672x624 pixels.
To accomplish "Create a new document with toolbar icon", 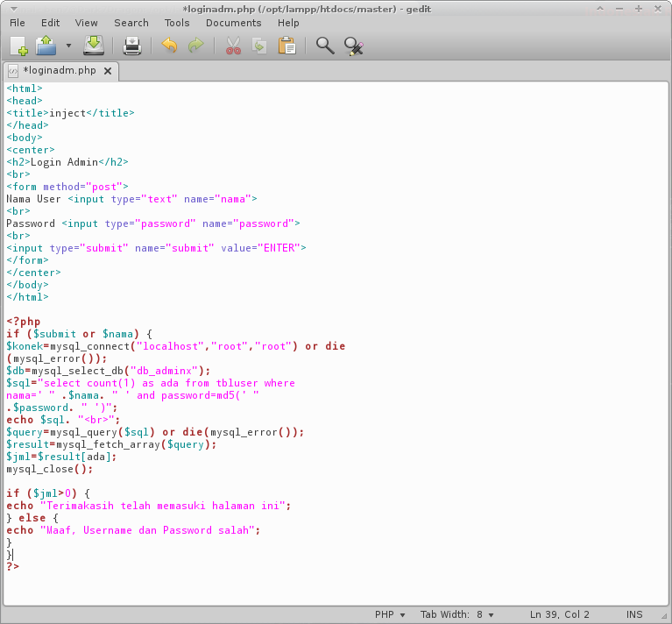I will [18, 46].
